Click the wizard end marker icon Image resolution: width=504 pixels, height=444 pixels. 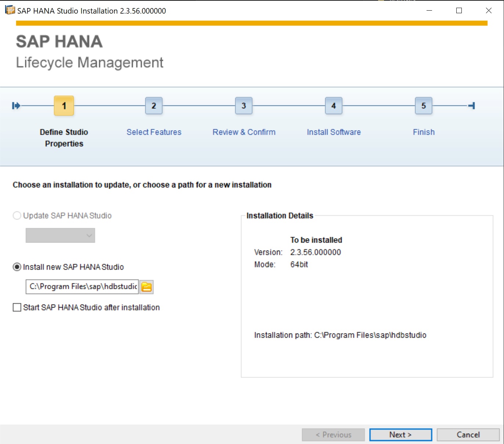pyautogui.click(x=472, y=106)
